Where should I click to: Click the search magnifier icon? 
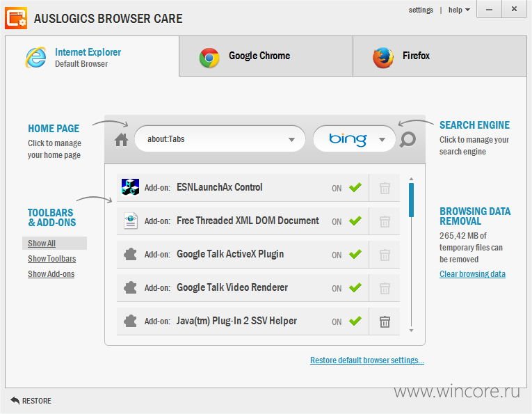pyautogui.click(x=408, y=139)
